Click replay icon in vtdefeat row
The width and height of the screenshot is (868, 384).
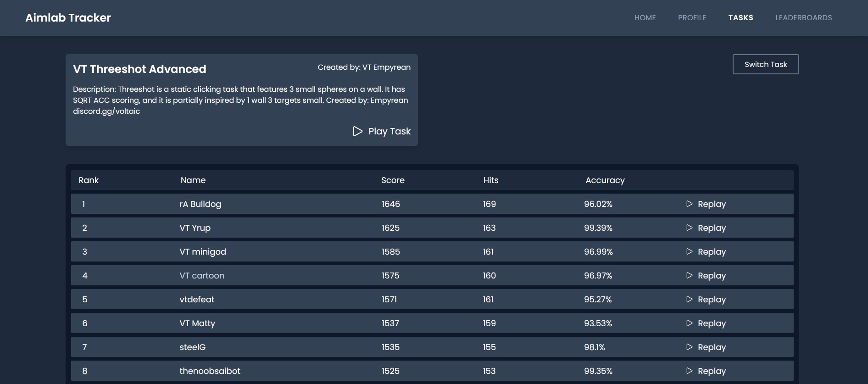pyautogui.click(x=689, y=299)
